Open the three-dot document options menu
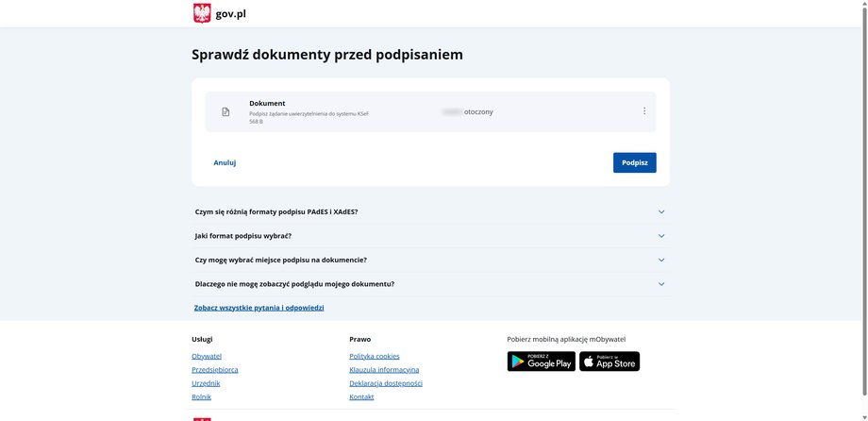Image resolution: width=868 pixels, height=421 pixels. pyautogui.click(x=644, y=111)
